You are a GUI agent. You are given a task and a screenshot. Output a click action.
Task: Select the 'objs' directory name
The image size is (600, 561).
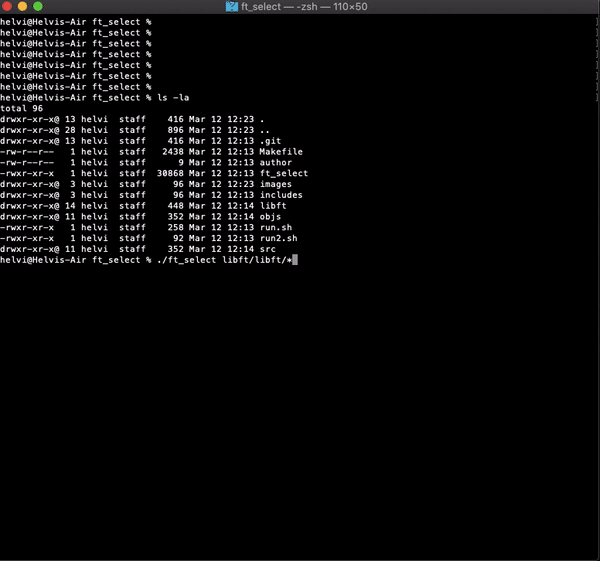(270, 217)
